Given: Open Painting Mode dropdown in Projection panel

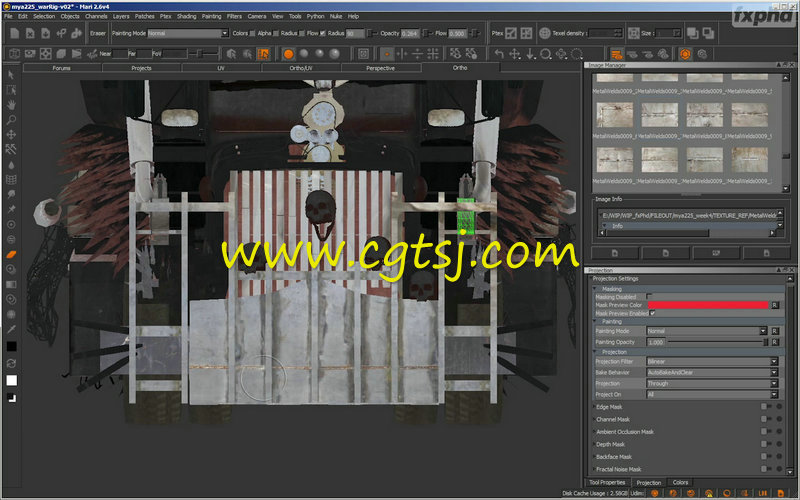Looking at the screenshot, I should 707,331.
